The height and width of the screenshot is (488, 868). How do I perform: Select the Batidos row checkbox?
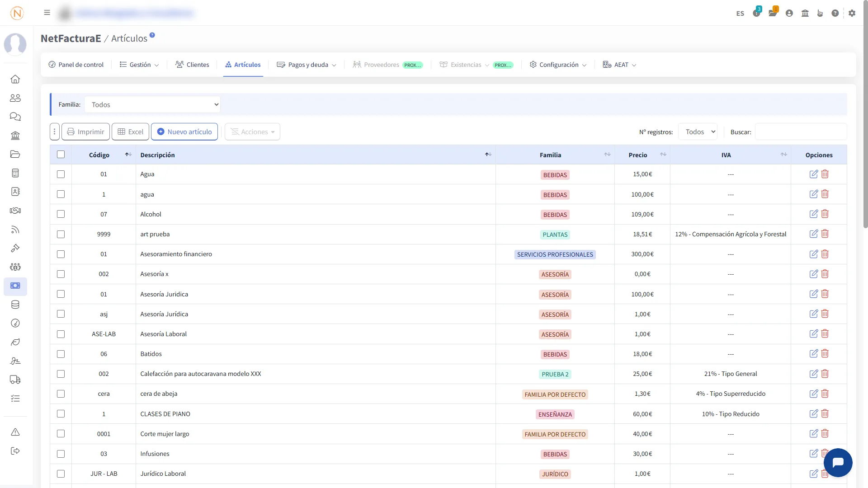tap(61, 354)
